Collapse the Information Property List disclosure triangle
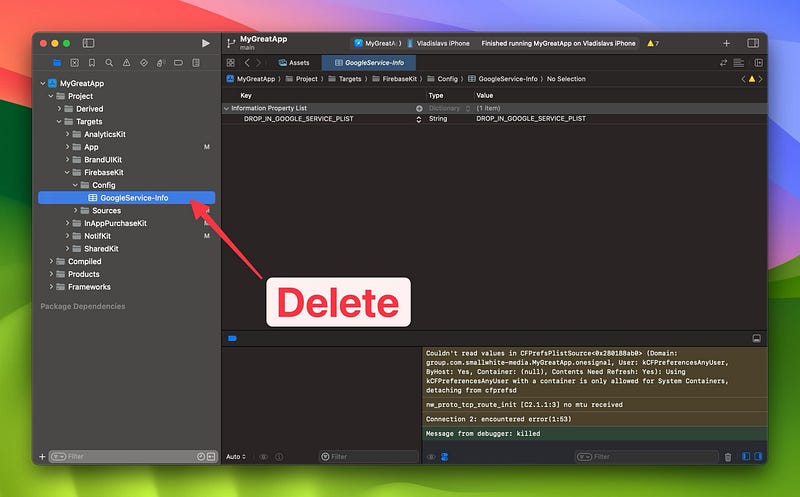 [226, 109]
